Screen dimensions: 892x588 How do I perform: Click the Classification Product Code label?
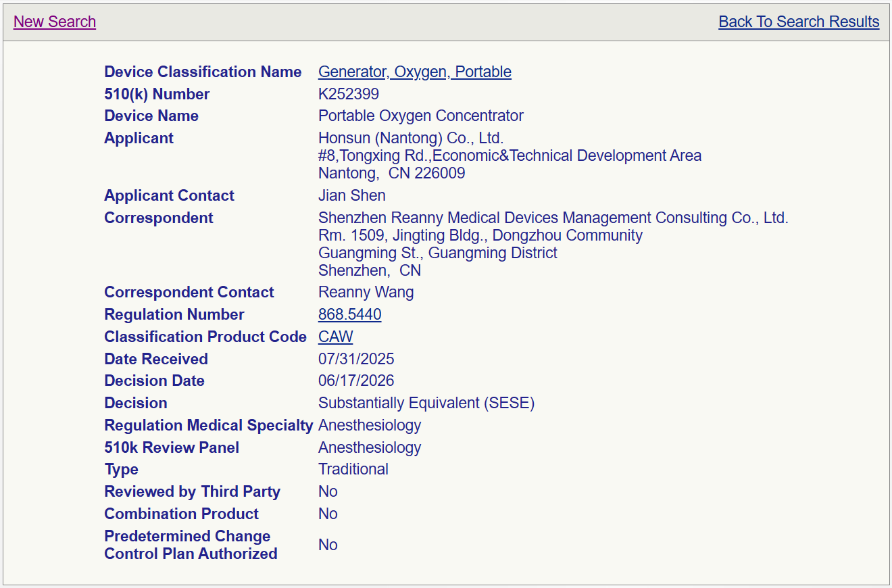pyautogui.click(x=205, y=337)
